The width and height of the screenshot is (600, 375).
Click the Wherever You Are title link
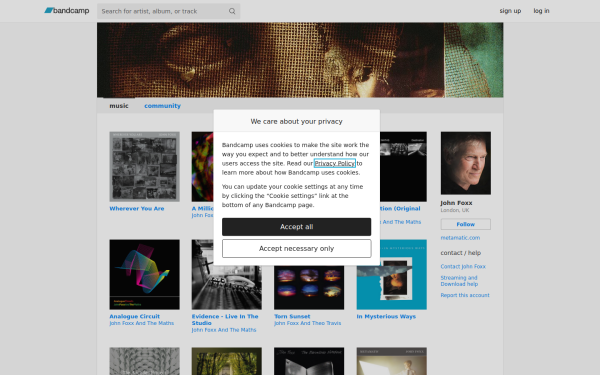pyautogui.click(x=137, y=209)
